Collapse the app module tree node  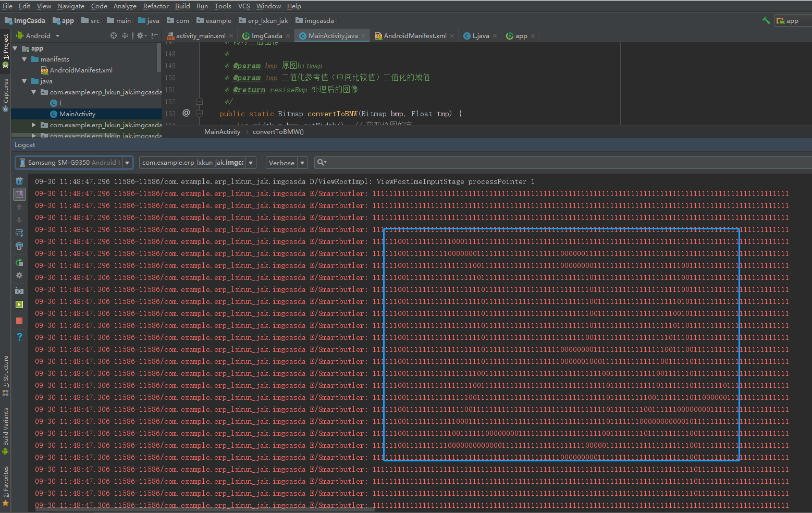[x=15, y=48]
